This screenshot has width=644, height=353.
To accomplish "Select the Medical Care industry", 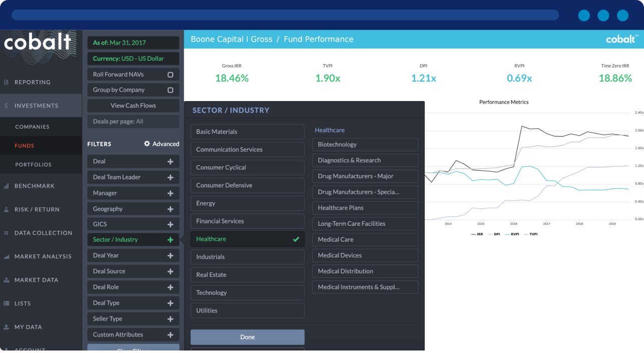I will pos(366,239).
